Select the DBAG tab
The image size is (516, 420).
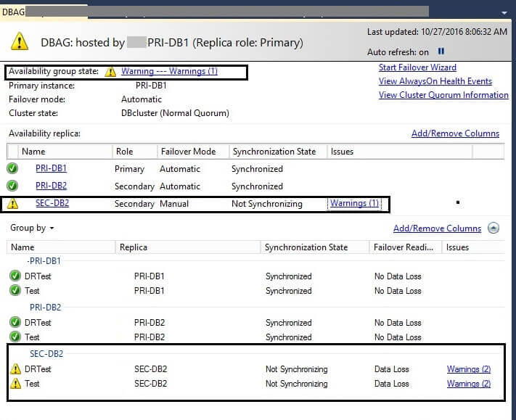pyautogui.click(x=14, y=12)
